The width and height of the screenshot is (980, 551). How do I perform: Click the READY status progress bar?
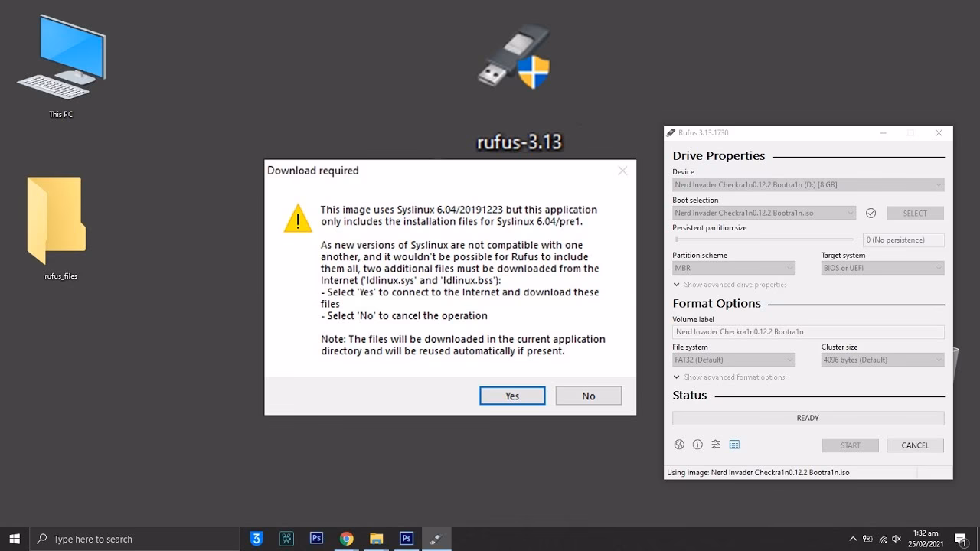click(x=808, y=418)
